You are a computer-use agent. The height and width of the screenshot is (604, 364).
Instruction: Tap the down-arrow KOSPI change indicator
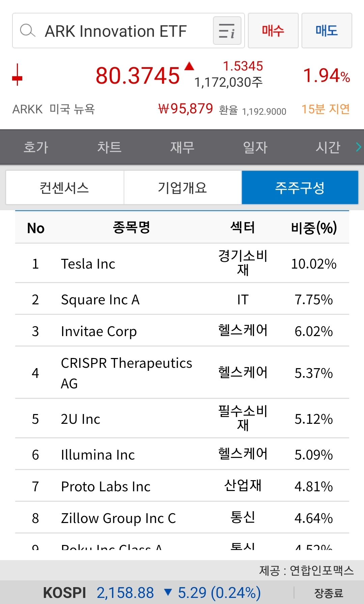168,592
